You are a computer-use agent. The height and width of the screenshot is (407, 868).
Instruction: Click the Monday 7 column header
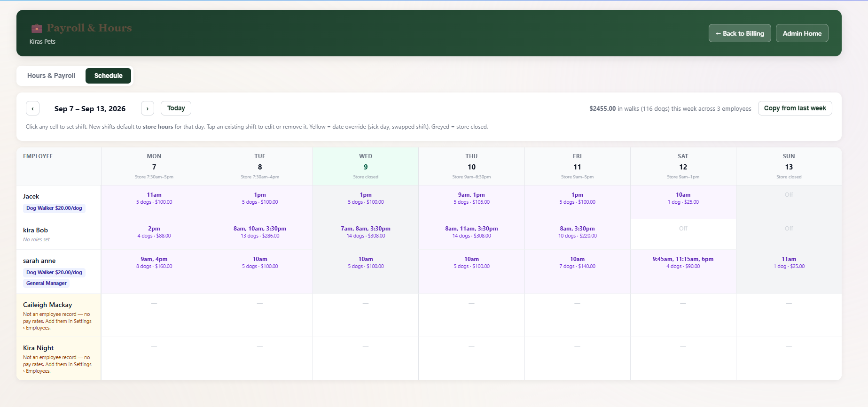154,166
